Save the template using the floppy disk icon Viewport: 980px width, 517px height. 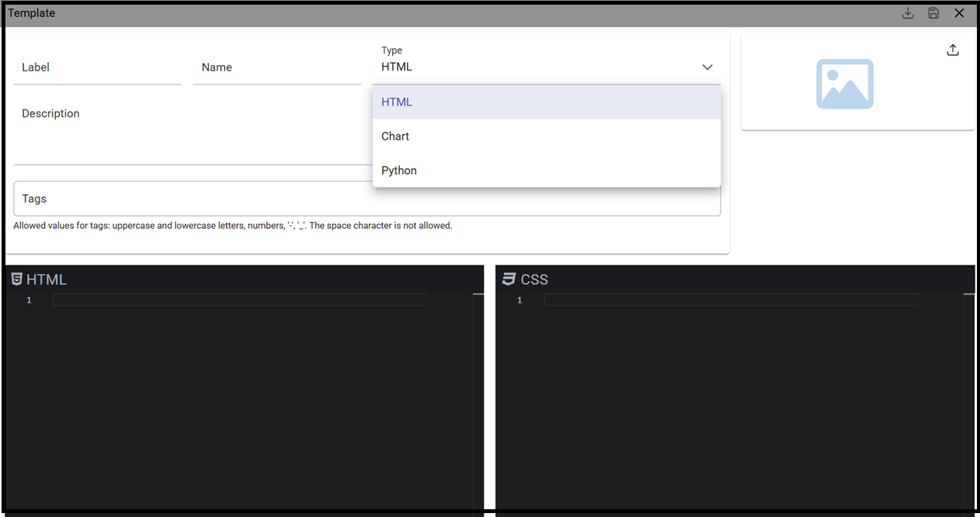tap(933, 13)
